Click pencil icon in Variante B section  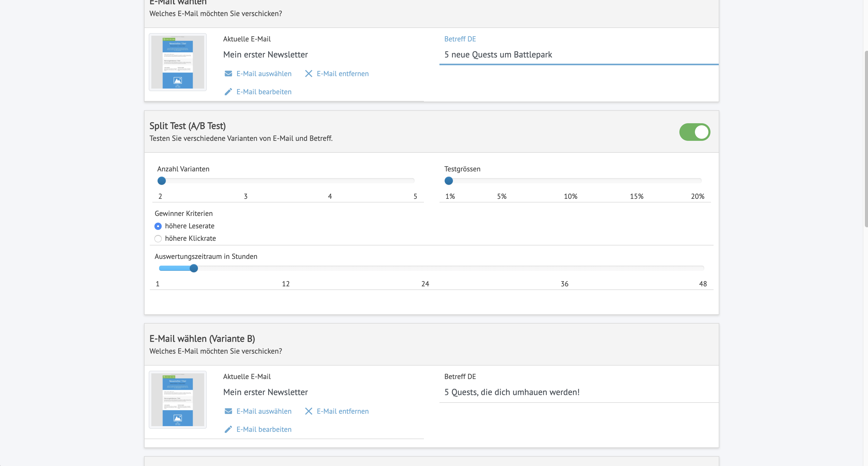pyautogui.click(x=228, y=429)
